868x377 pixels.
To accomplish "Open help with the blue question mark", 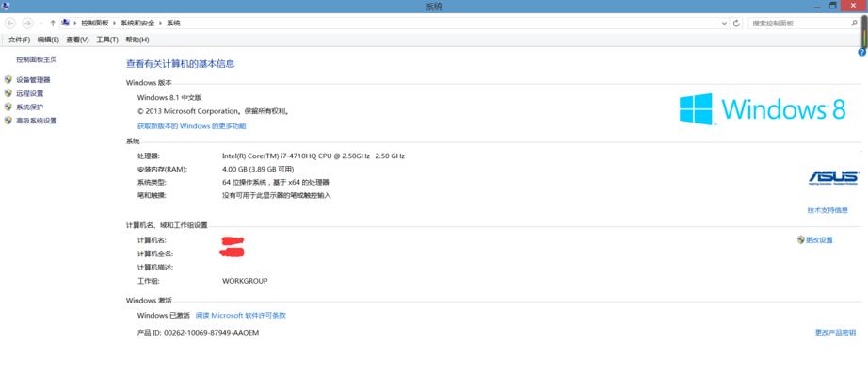I will (x=862, y=52).
